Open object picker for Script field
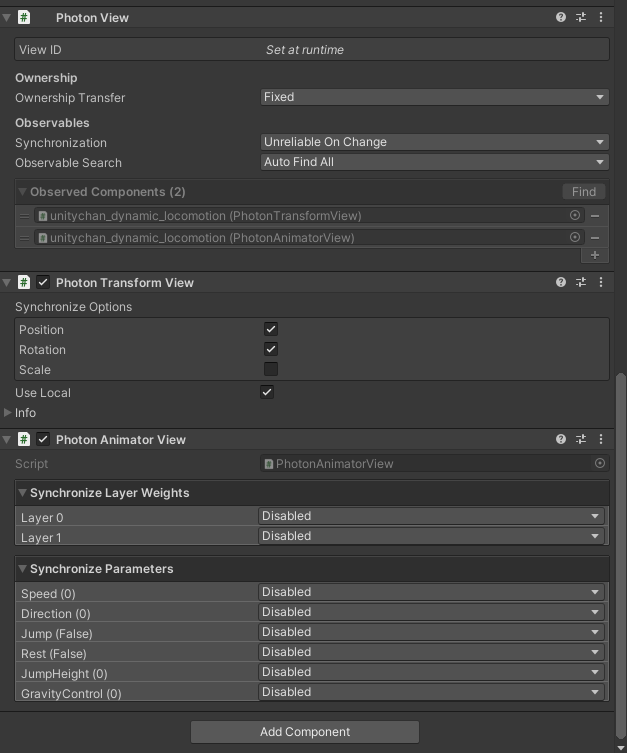 (x=600, y=463)
